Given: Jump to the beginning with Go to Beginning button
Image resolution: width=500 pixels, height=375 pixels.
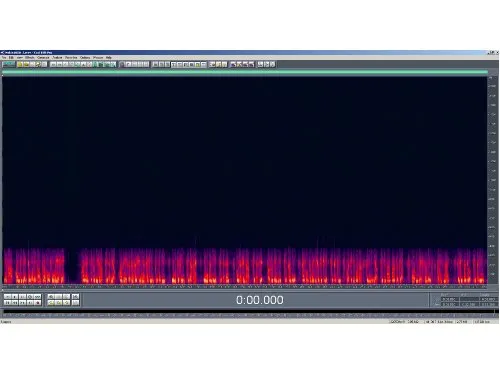Looking at the screenshot, I should coord(7,303).
